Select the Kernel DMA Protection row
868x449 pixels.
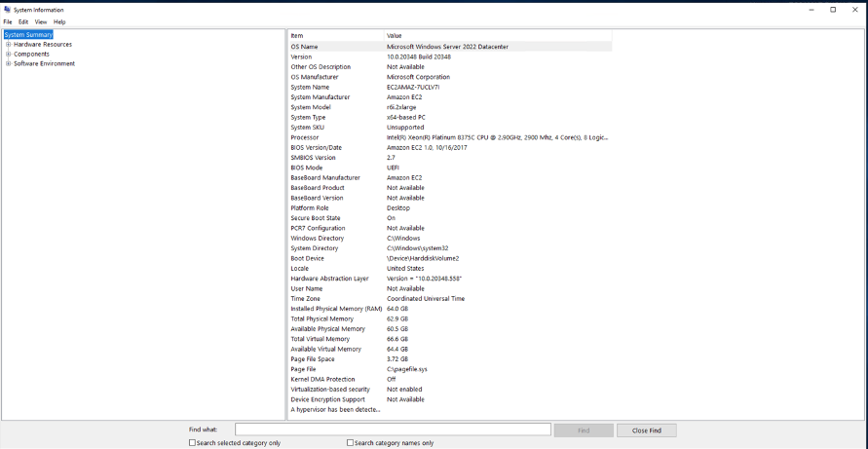450,379
